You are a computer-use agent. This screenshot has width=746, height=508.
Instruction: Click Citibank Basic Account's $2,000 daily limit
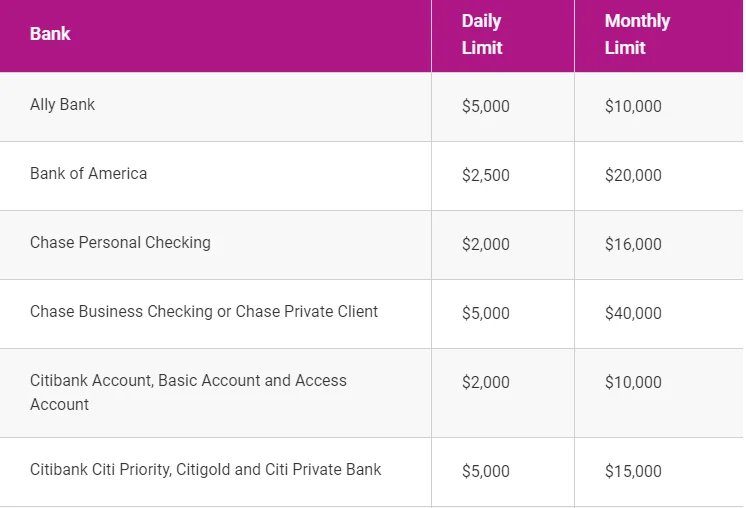(x=486, y=382)
